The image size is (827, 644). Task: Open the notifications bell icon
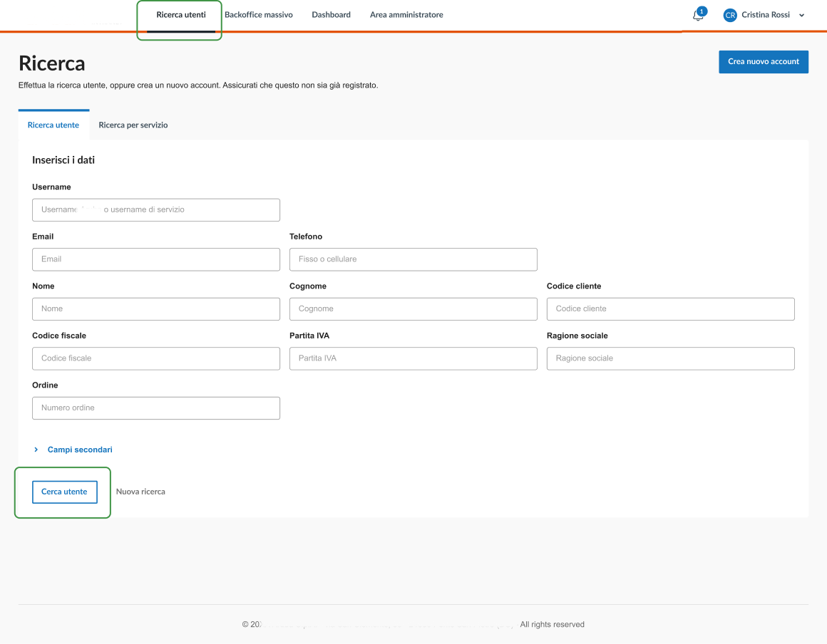coord(698,15)
